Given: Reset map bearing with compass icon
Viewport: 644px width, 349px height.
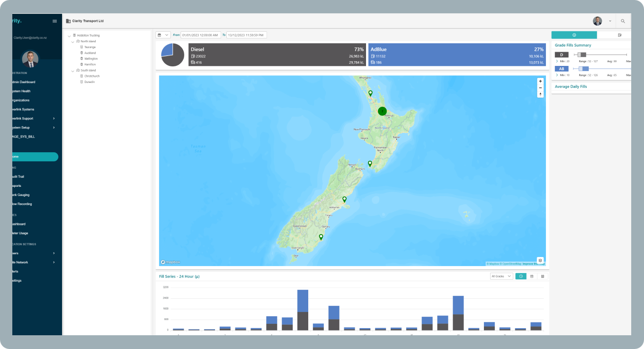Looking at the screenshot, I should (540, 94).
